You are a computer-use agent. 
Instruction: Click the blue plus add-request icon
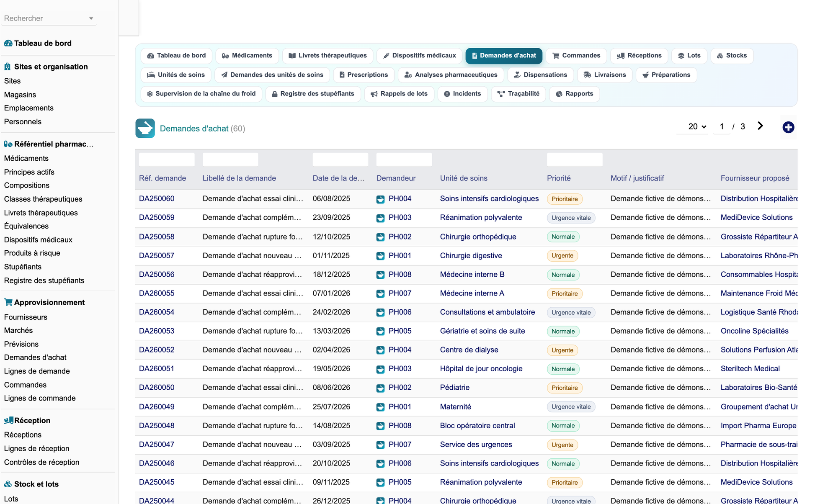pyautogui.click(x=788, y=127)
